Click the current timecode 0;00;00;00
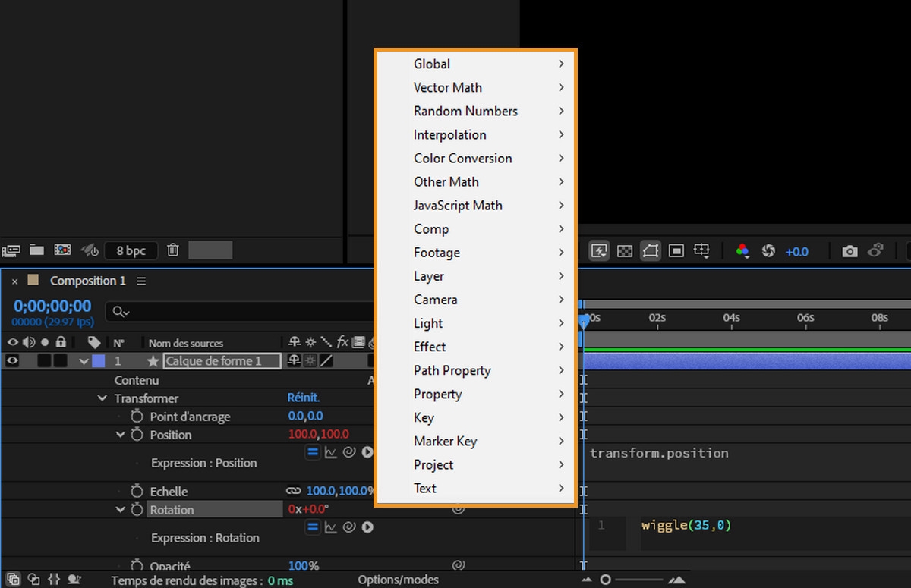Screen dimensions: 911x588 pos(52,306)
